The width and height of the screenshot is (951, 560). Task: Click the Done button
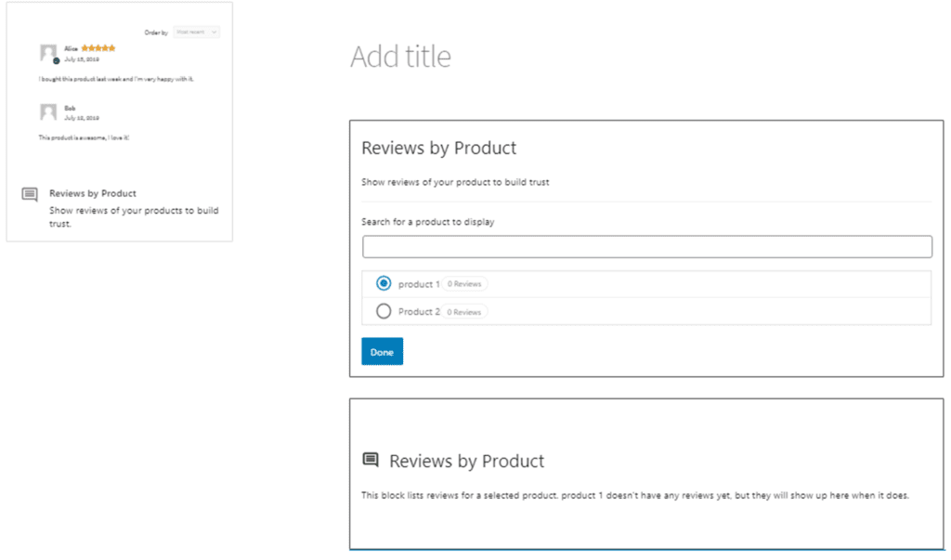[382, 352]
